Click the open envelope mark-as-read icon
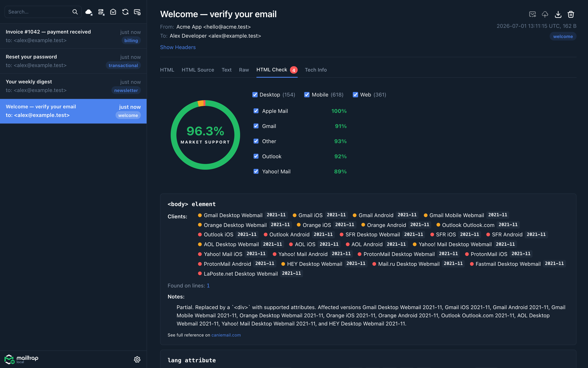This screenshot has width=588, height=368. tap(113, 12)
